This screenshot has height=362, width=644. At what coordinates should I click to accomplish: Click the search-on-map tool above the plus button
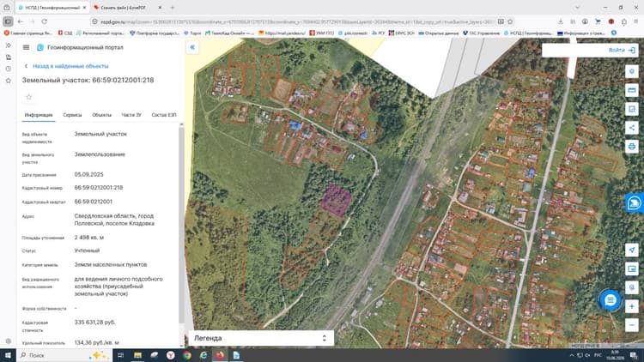[x=632, y=287]
